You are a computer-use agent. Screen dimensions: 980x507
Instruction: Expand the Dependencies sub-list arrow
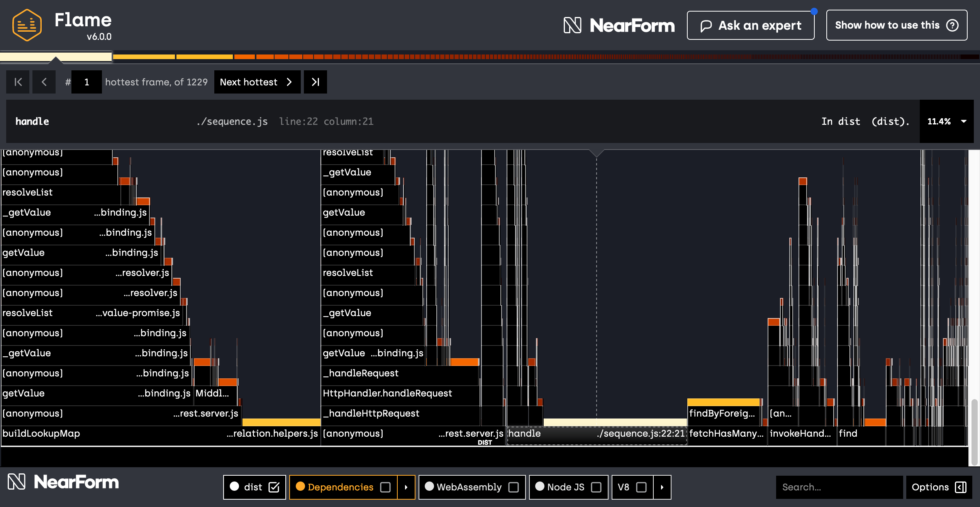[x=406, y=487]
